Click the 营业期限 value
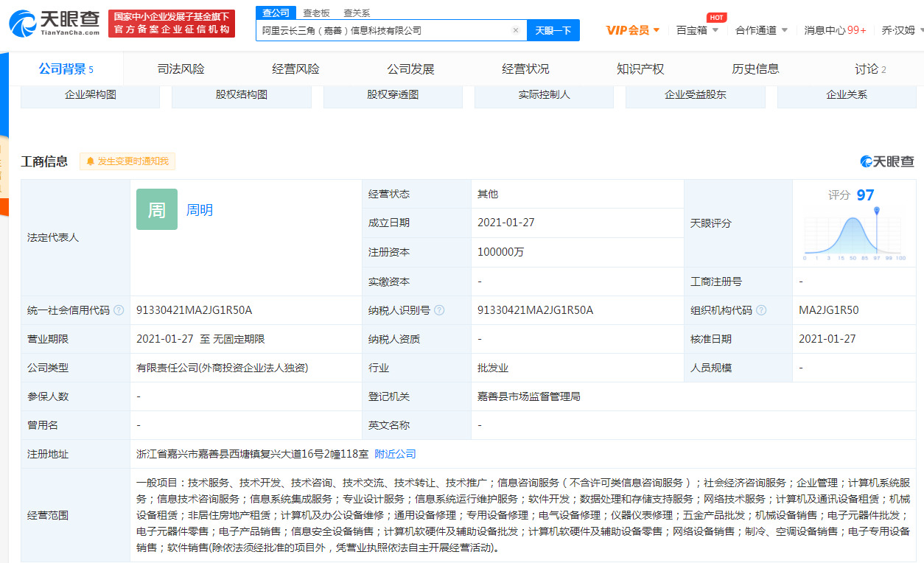 [200, 339]
